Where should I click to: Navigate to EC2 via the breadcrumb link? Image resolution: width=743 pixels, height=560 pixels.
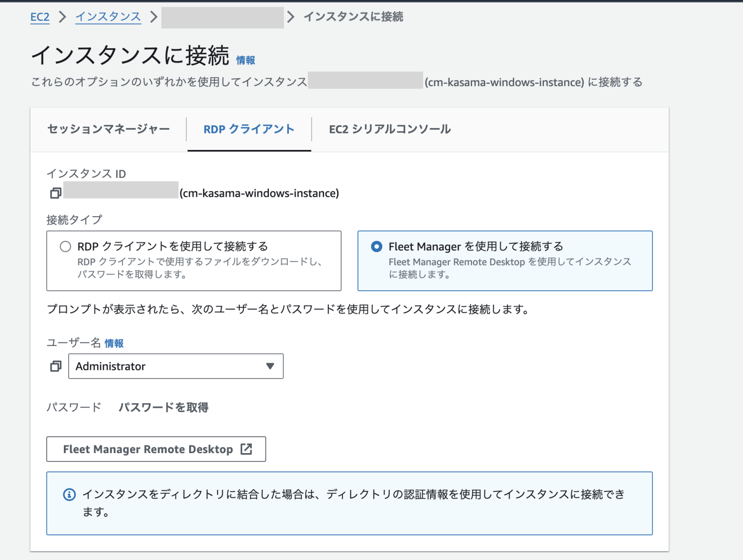(40, 17)
